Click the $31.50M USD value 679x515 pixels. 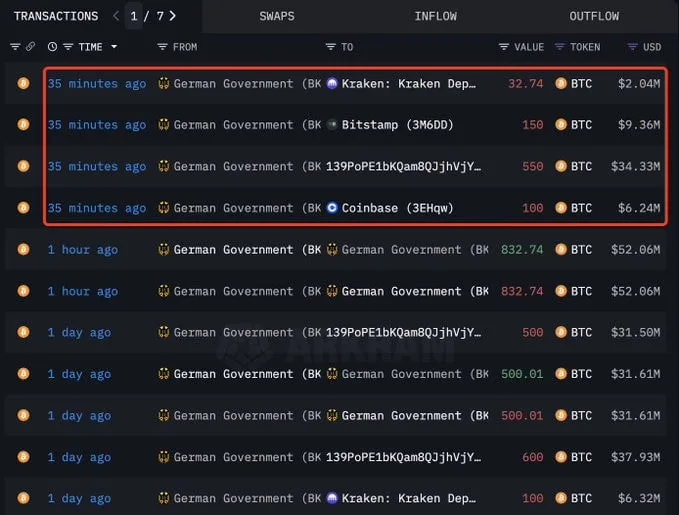pyautogui.click(x=635, y=333)
